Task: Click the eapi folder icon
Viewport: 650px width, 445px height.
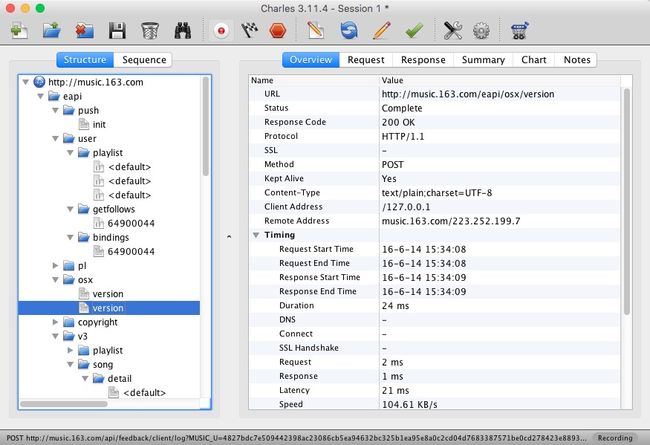Action: (54, 96)
